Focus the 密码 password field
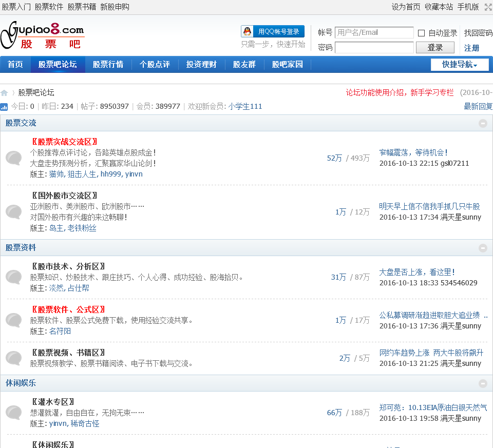493x448 pixels. coord(374,47)
